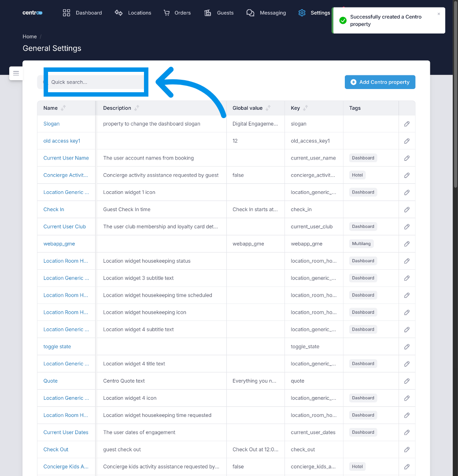
Task: Click the Guests icon in the navbar
Action: tap(207, 13)
